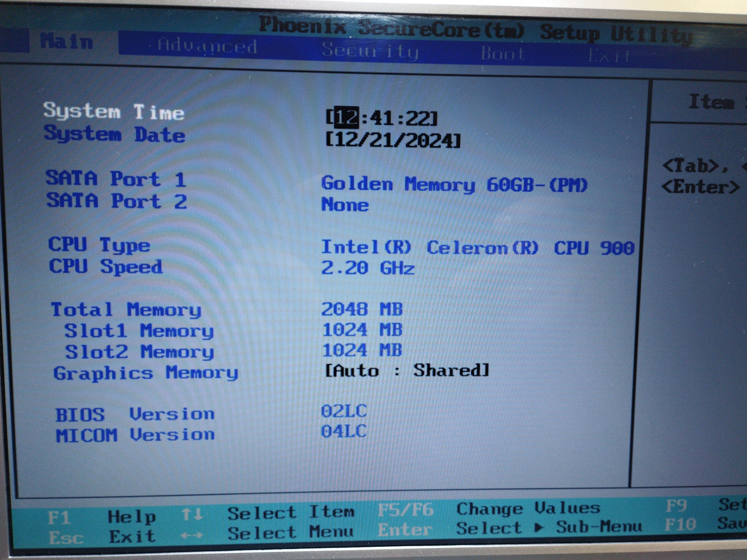Select the SATA Port 1 label
Viewport: 747px width, 560px height.
coord(116,178)
